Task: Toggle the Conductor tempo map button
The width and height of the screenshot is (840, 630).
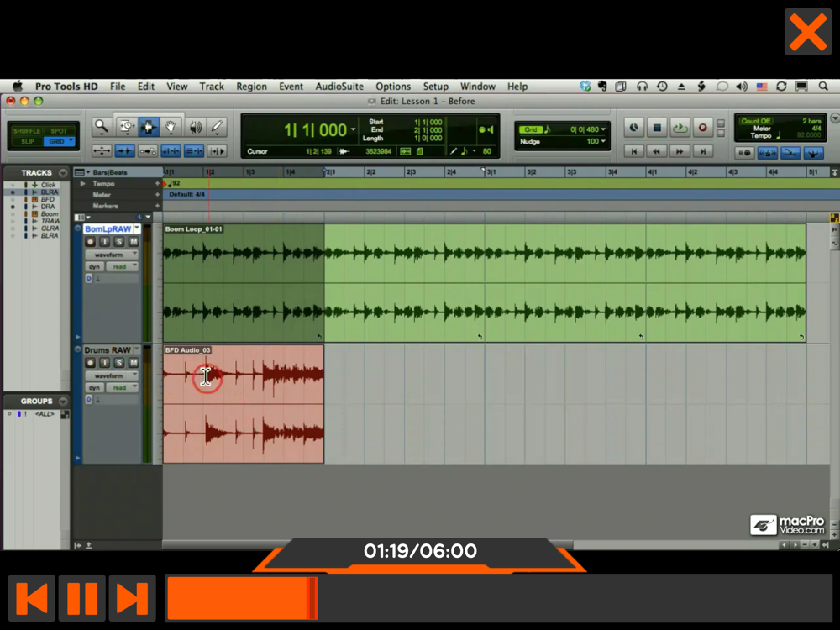Action: 813,153
